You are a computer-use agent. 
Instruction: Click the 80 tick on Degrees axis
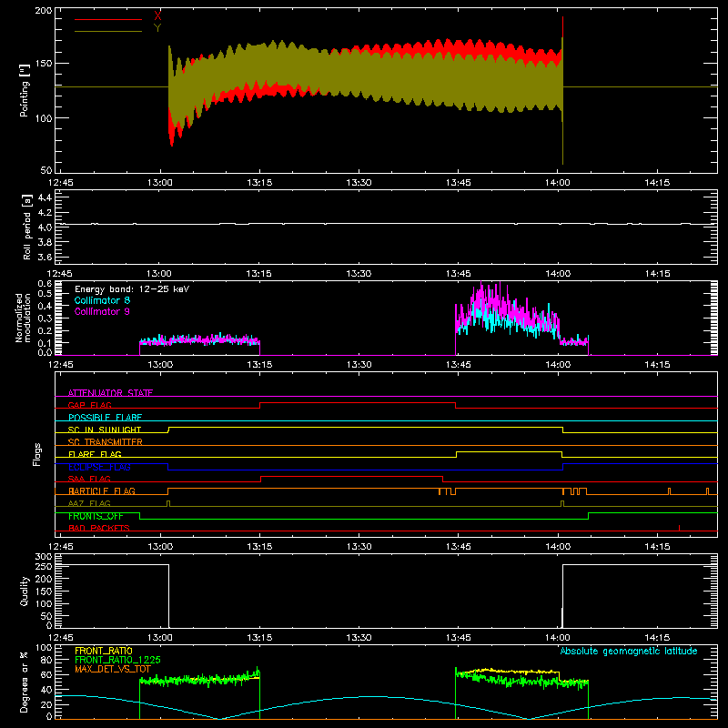click(x=46, y=660)
